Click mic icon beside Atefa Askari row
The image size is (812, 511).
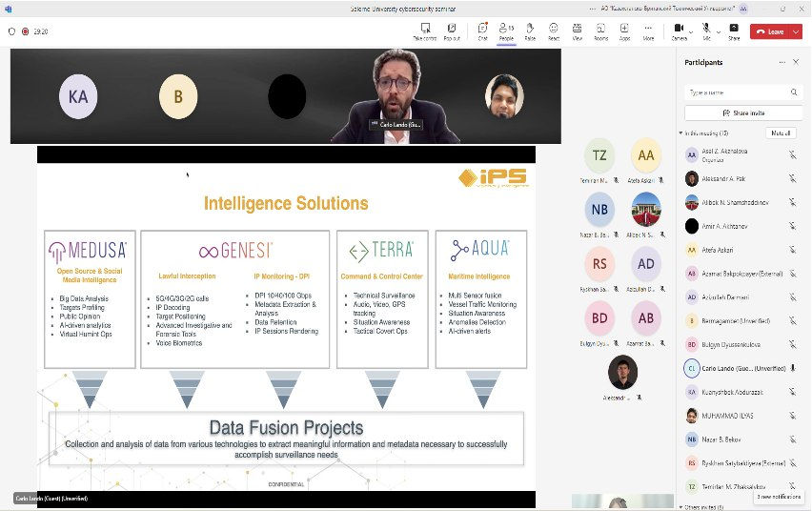792,250
